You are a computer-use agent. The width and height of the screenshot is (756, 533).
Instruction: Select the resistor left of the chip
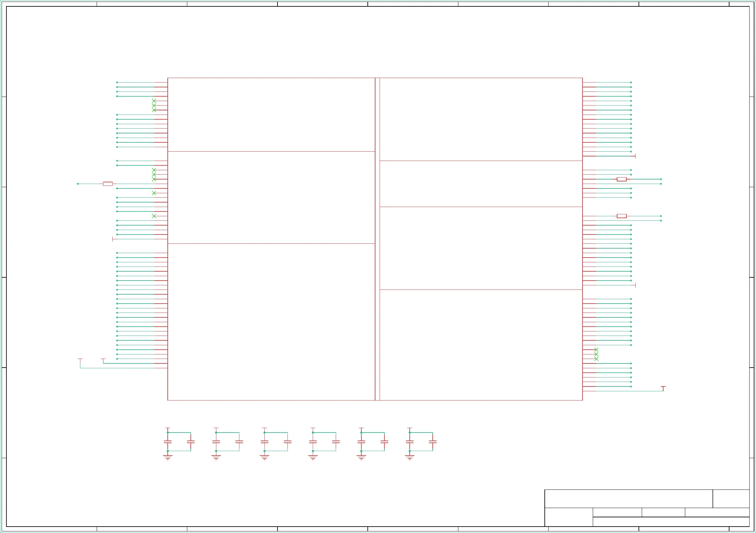(108, 184)
